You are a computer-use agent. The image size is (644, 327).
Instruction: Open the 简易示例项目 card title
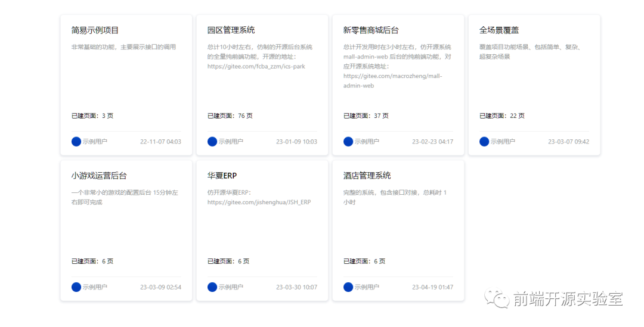(x=95, y=30)
